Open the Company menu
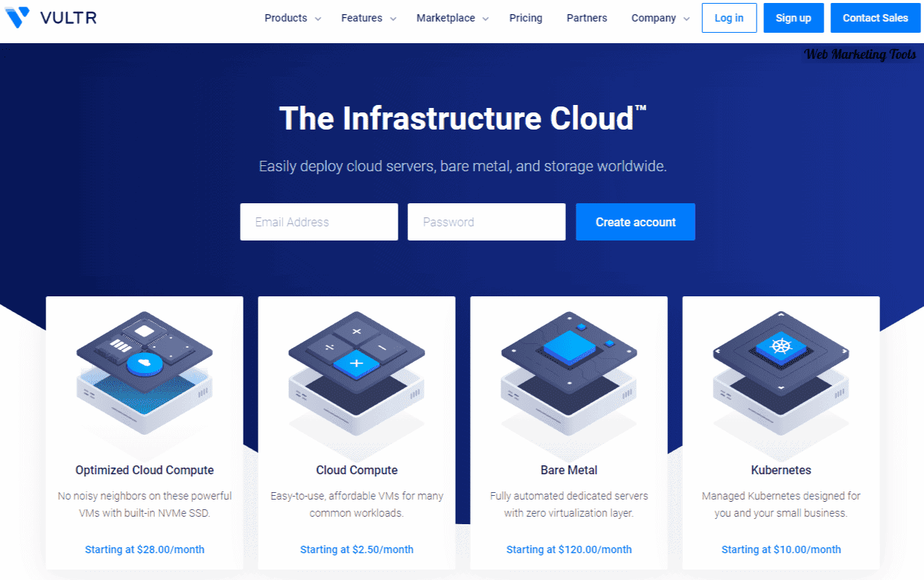 pos(654,18)
